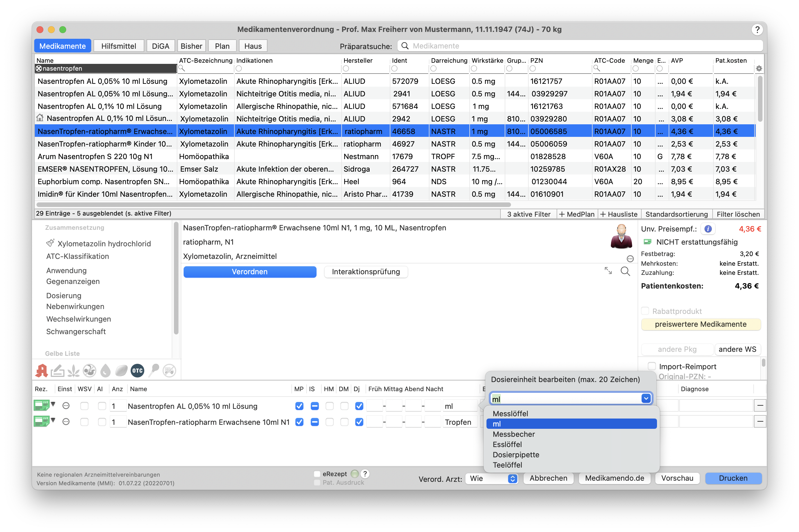Open the Dosiereinheit combo box arrow

coord(646,398)
